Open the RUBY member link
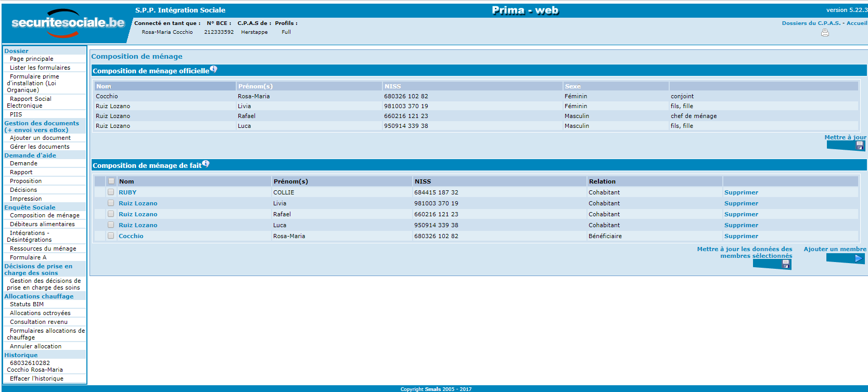Image resolution: width=868 pixels, height=392 pixels. click(x=127, y=192)
